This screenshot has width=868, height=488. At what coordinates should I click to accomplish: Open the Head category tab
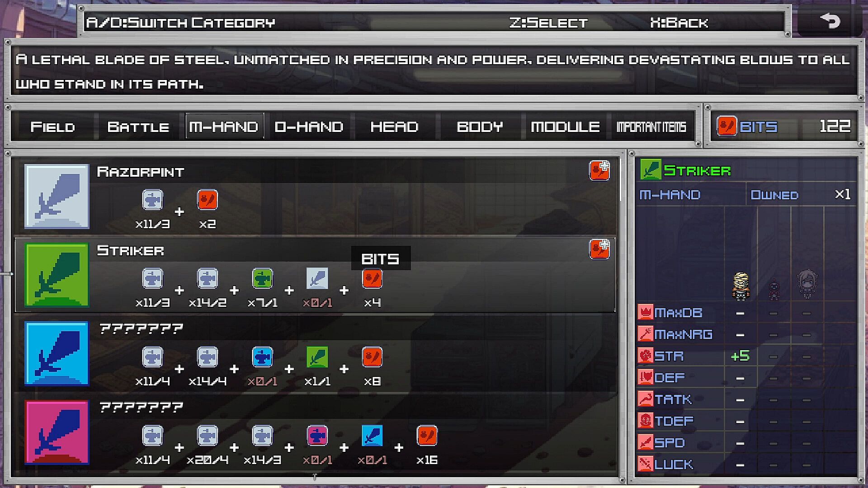point(394,127)
